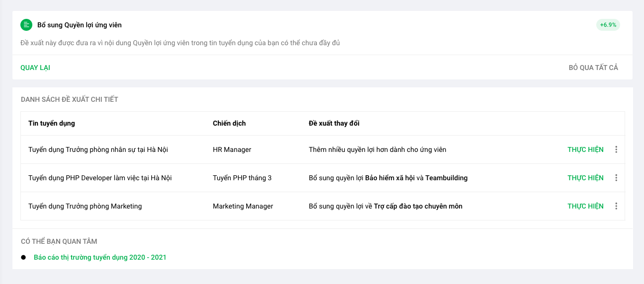Click THỰC HIỆN for Trưởng phòng Marketing row
Viewport: 644px width, 284px height.
[586, 206]
